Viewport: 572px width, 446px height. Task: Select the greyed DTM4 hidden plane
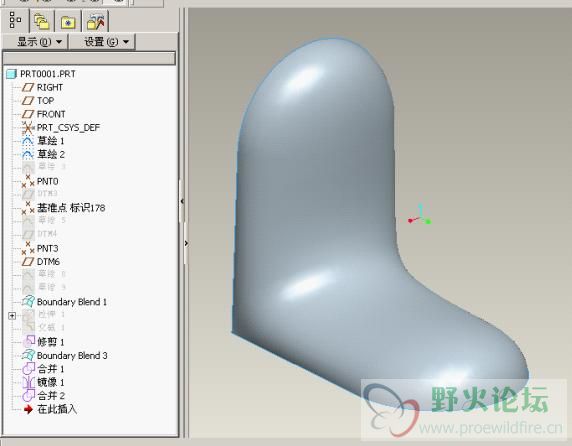(40, 233)
